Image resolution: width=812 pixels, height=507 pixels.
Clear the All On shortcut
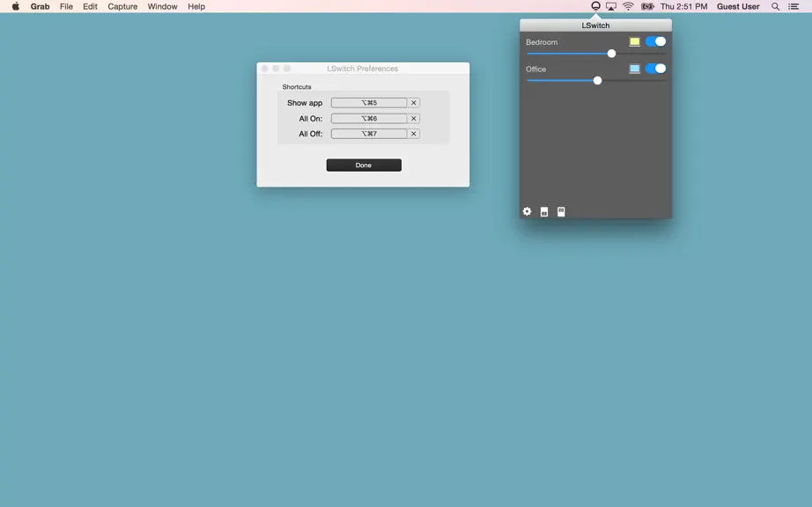click(413, 119)
